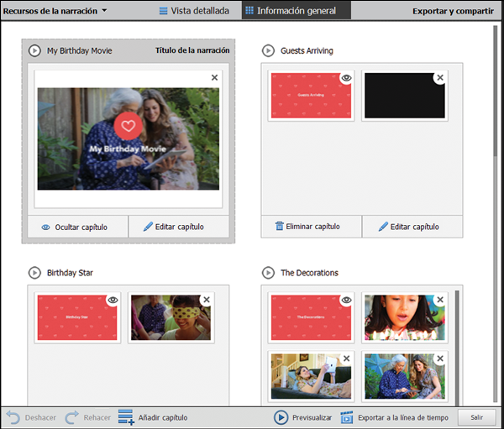
Task: Undo with the Deshacer arrow
Action: point(13,417)
